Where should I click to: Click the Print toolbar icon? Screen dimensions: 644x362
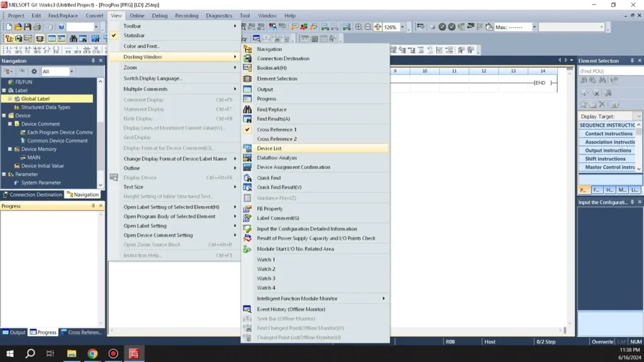click(x=37, y=27)
